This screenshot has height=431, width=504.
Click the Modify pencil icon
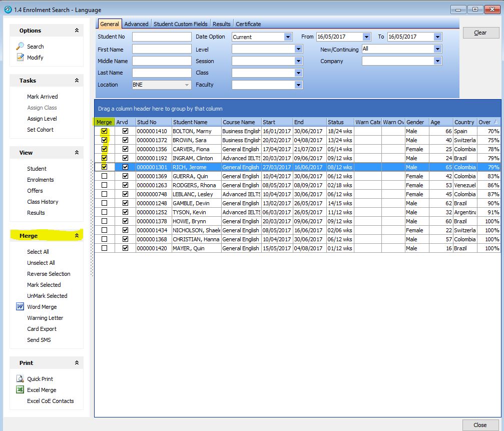[20, 58]
